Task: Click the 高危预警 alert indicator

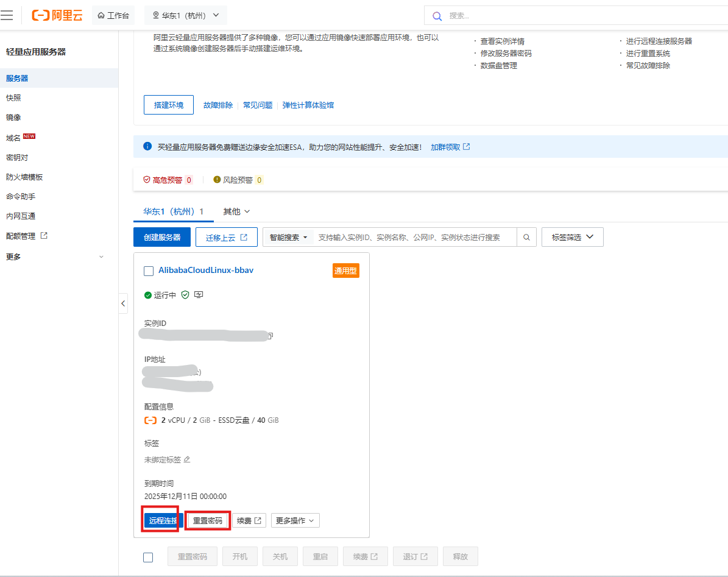Action: pyautogui.click(x=168, y=180)
